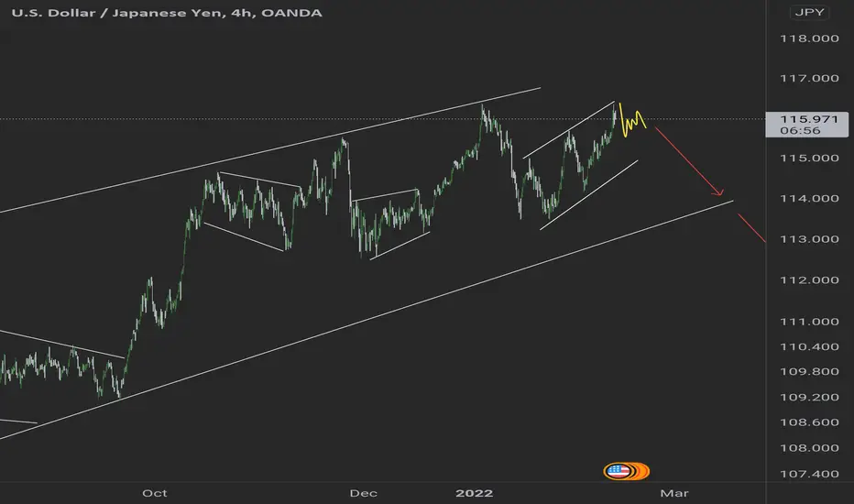The image size is (854, 504).
Task: Click the 2022 label on the time axis
Action: (x=474, y=493)
